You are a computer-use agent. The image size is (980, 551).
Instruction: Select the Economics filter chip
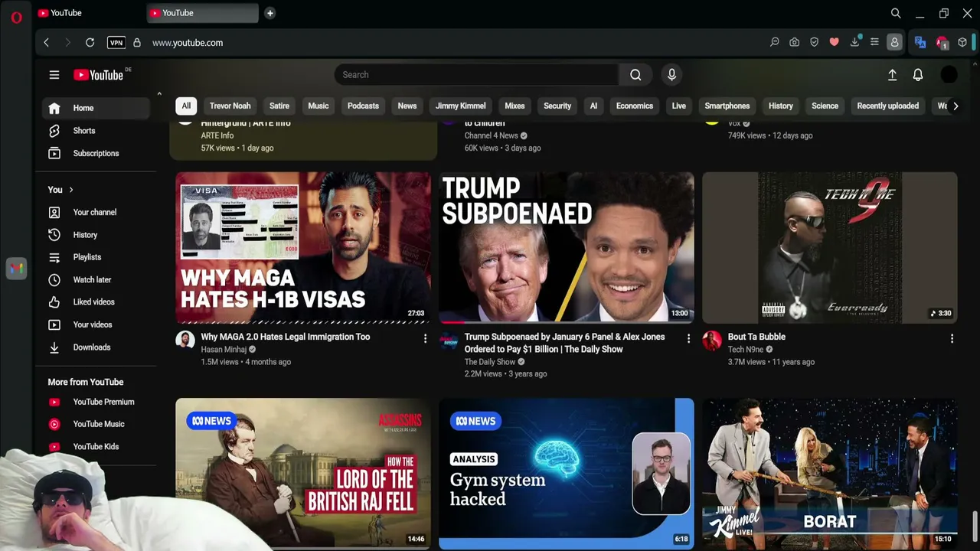coord(635,106)
